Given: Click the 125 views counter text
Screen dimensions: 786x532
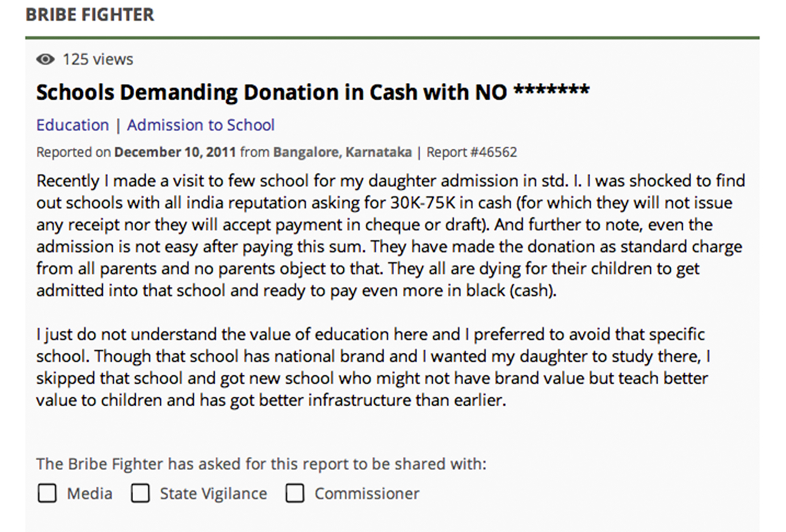Looking at the screenshot, I should [x=98, y=59].
